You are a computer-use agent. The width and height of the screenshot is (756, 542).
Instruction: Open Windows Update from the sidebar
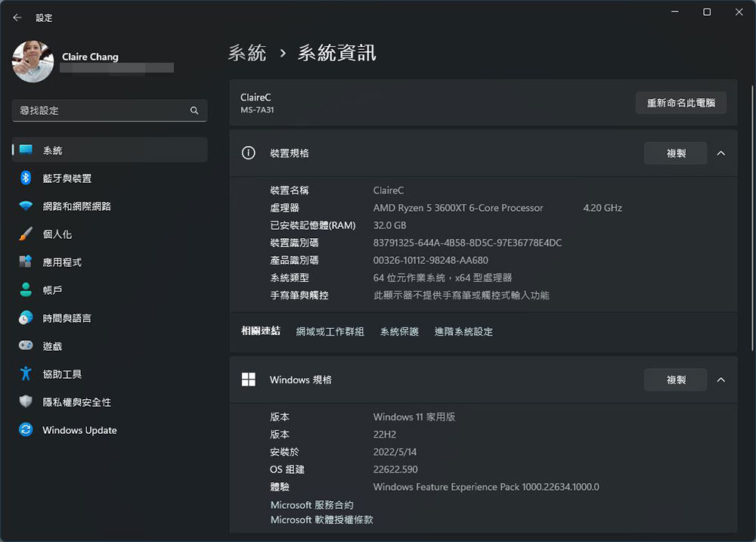[x=79, y=430]
